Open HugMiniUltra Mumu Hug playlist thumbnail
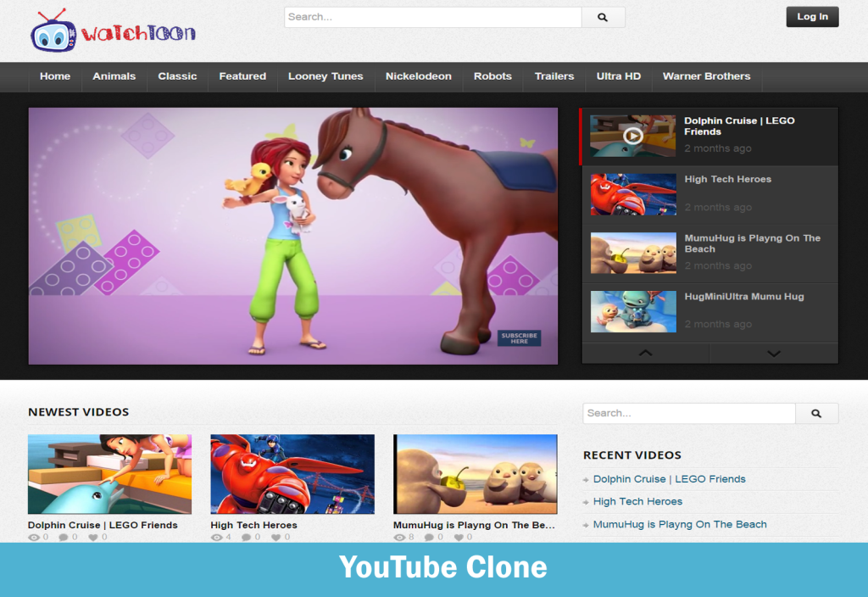868x597 pixels. (x=633, y=312)
